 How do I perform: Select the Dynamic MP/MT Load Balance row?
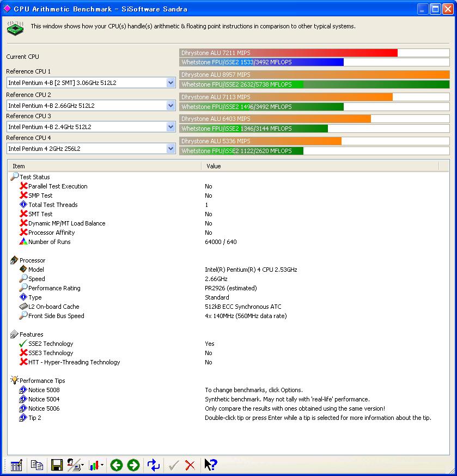click(228, 223)
